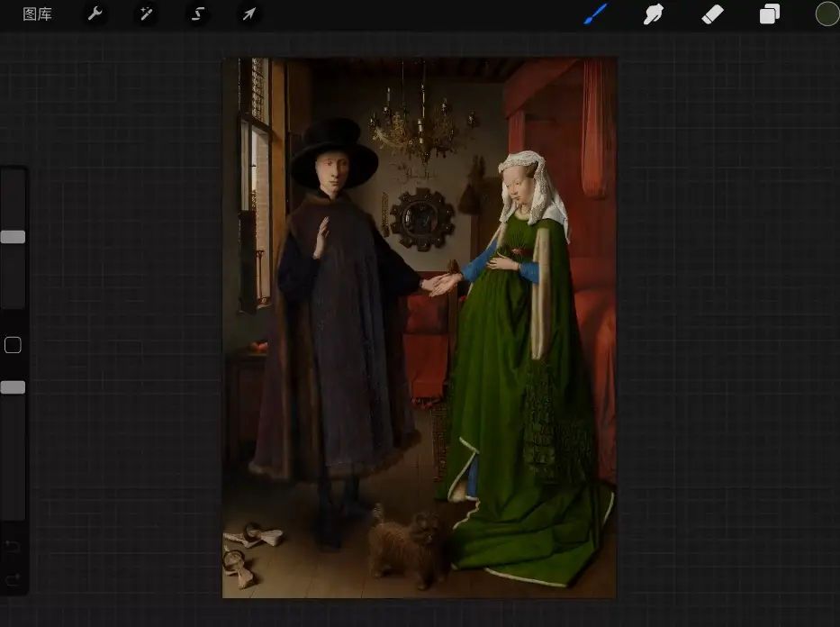Select the Smudge finger tool
This screenshot has width=840, height=627.
654,14
